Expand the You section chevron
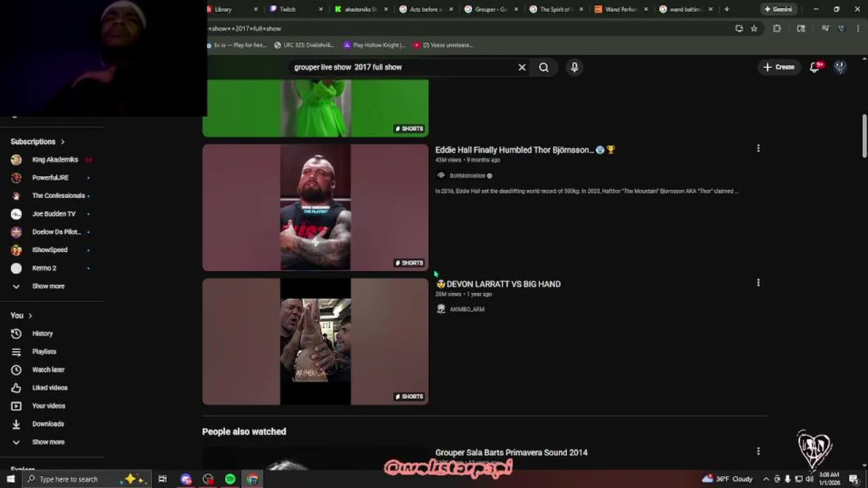868x488 pixels. tap(30, 315)
